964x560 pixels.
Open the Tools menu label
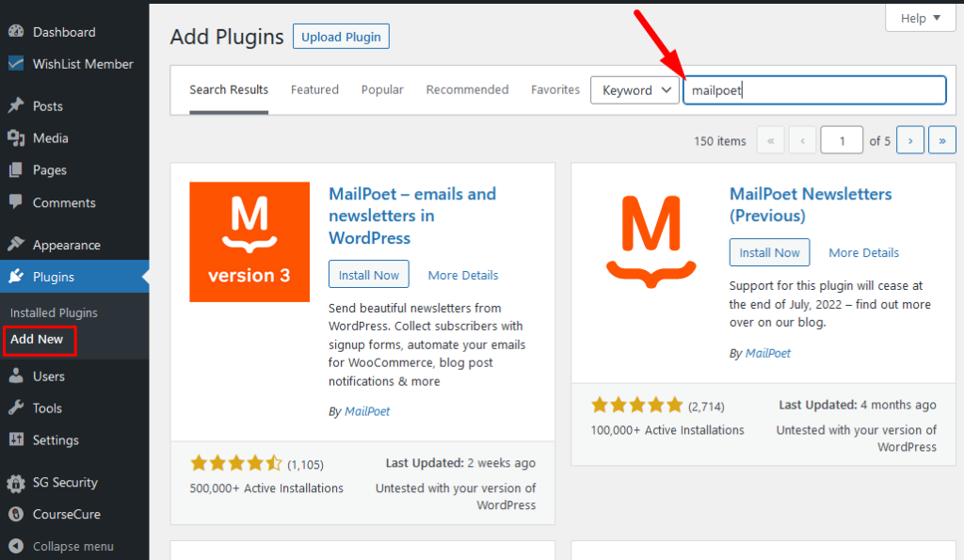tap(47, 408)
